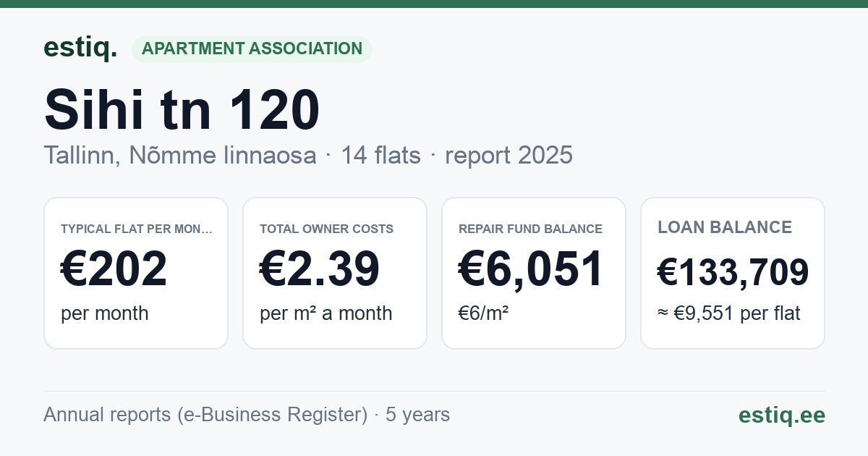Screen dimensions: 868x456
Task: Click the Annual reports (e-Business Register) text
Action: [x=205, y=415]
